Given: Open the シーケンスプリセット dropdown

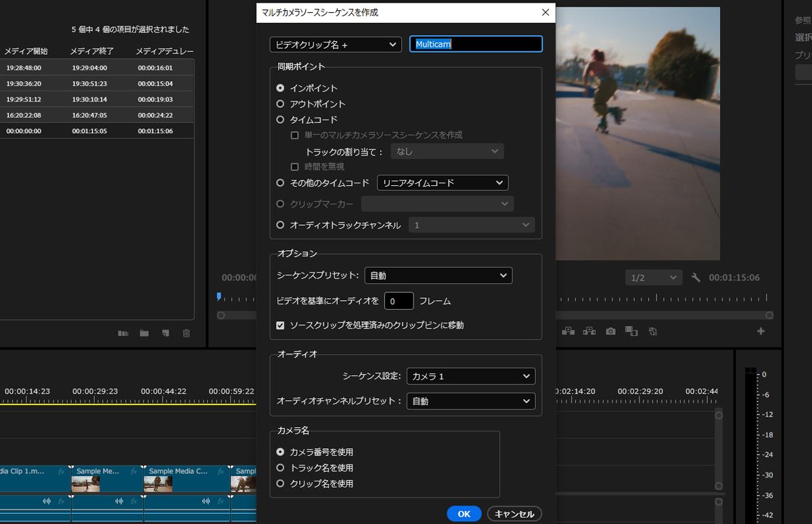Looking at the screenshot, I should point(438,275).
